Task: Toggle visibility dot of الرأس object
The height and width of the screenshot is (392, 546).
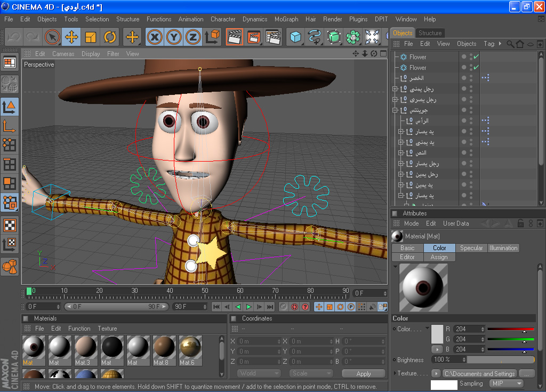Action: point(464,121)
